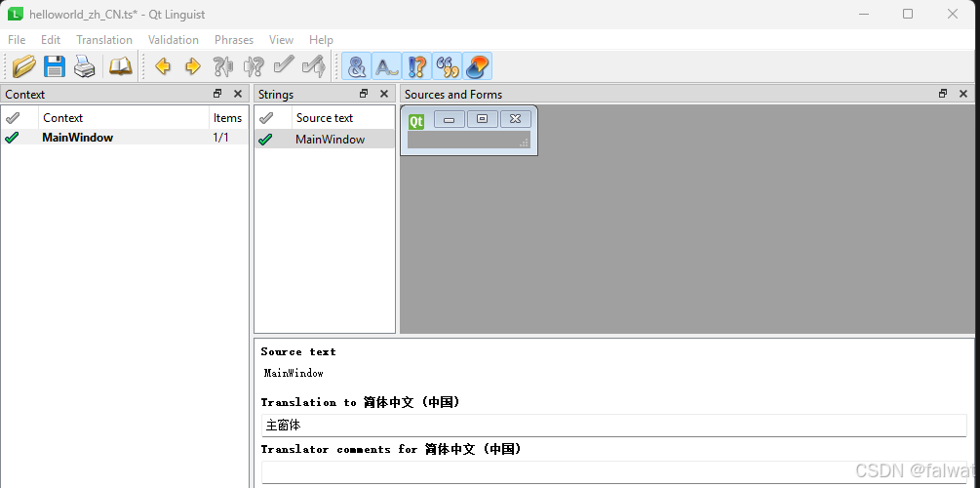The image size is (980, 488).
Task: Toggle phrase matches validation icon
Action: [448, 65]
